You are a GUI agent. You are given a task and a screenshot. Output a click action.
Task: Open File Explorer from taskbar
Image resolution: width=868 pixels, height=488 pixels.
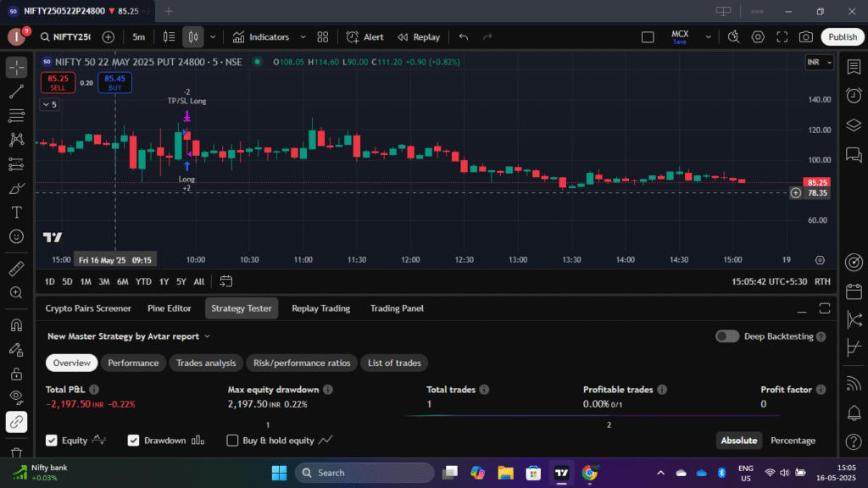pos(505,473)
